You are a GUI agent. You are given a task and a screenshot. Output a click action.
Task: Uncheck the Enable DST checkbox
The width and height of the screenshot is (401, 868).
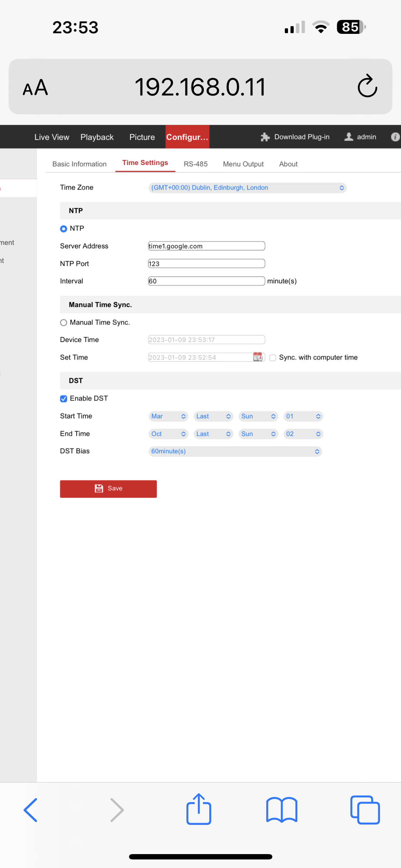pyautogui.click(x=63, y=399)
